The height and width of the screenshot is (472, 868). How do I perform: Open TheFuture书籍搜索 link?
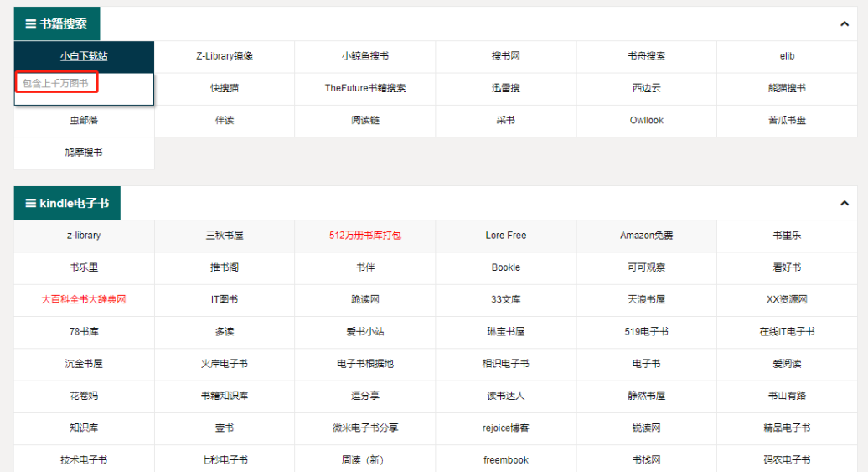(365, 88)
